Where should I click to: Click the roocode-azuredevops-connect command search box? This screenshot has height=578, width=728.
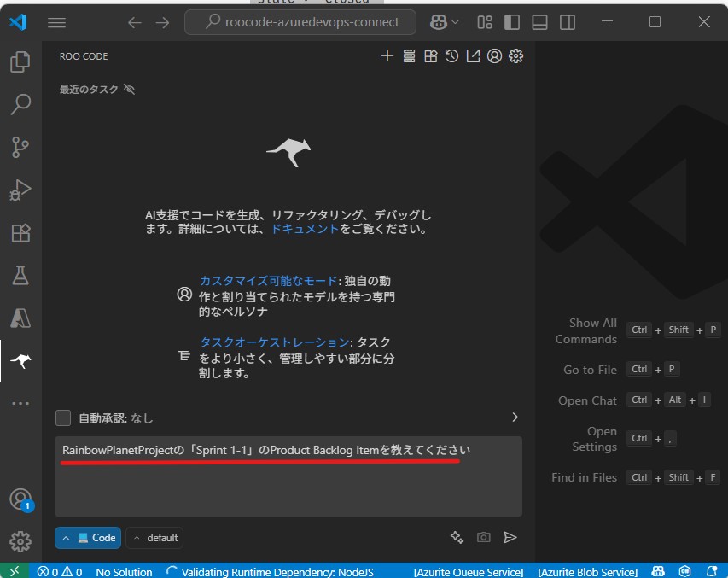click(x=300, y=22)
